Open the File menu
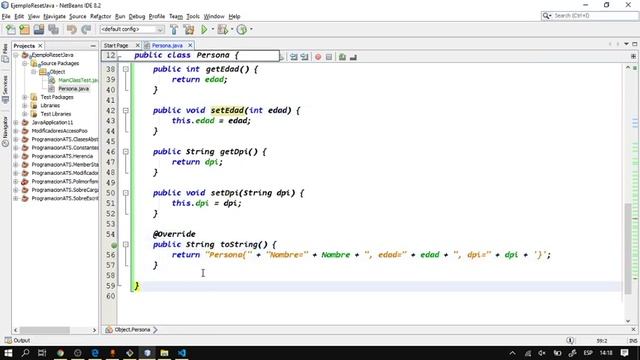 pos(6,16)
